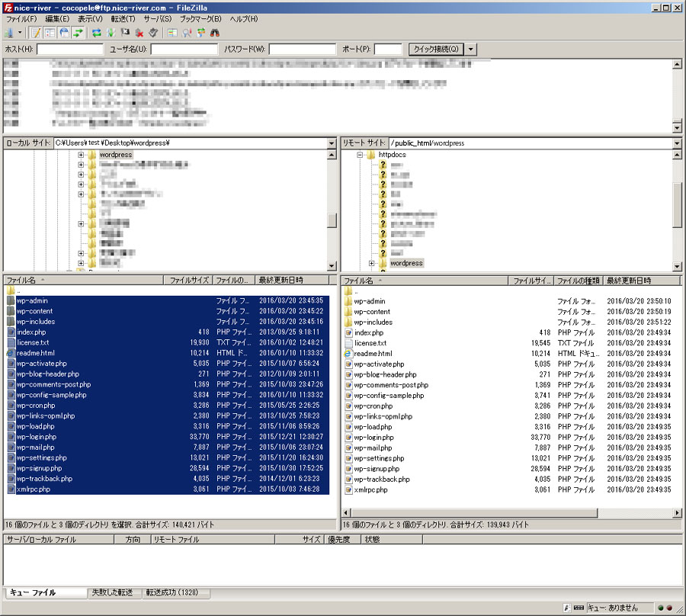Click the wp-content folder icon in remote list
This screenshot has height=616, width=686.
tap(348, 312)
